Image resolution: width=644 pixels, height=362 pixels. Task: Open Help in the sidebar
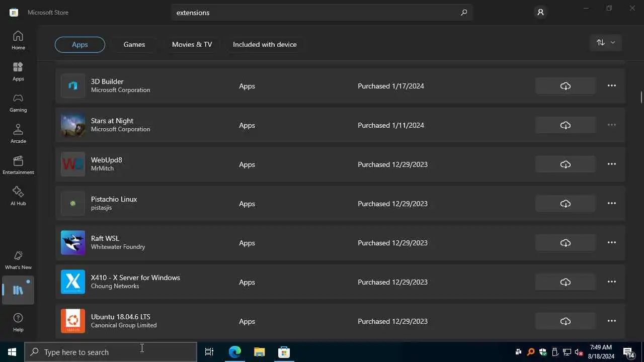coord(18,322)
